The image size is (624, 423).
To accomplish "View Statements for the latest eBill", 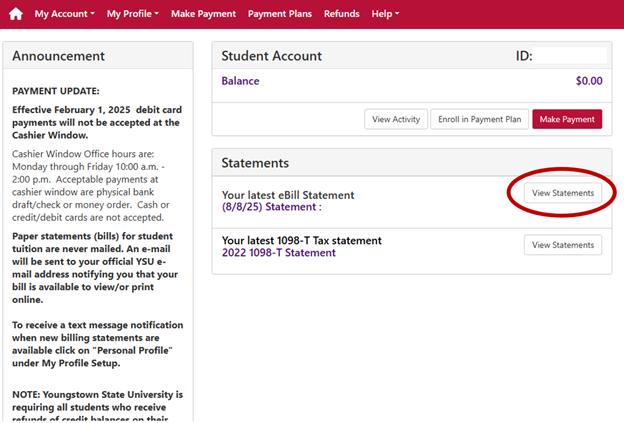I will point(563,193).
